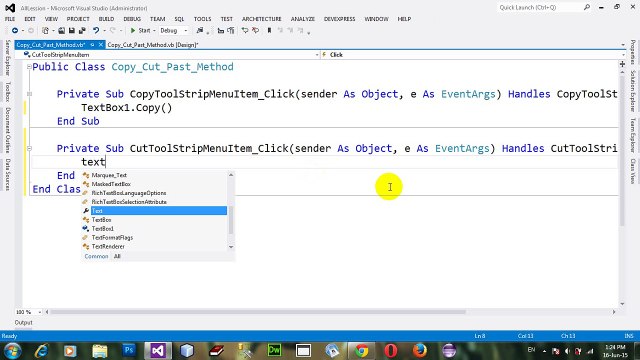Image resolution: width=640 pixels, height=360 pixels.
Task: Click the increase line indent toolbar icon
Action: (231, 31)
